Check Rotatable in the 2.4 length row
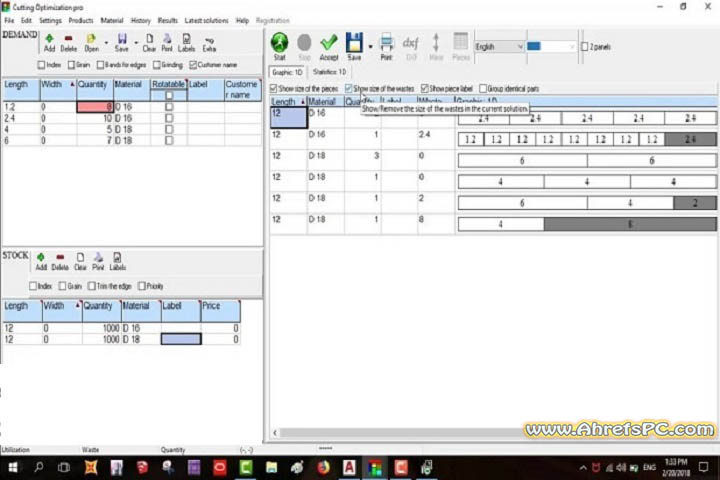The height and width of the screenshot is (480, 720). pos(169,118)
